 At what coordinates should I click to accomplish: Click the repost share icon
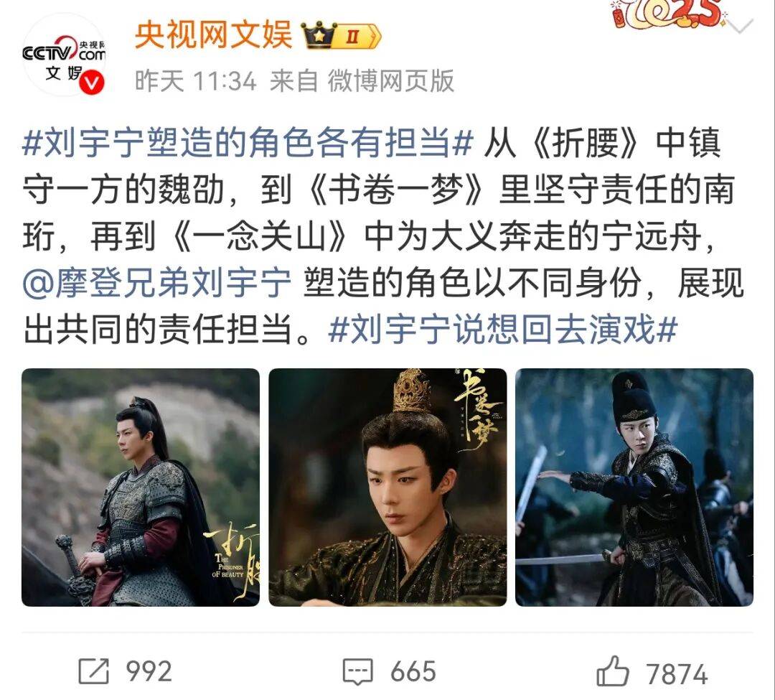tap(94, 671)
